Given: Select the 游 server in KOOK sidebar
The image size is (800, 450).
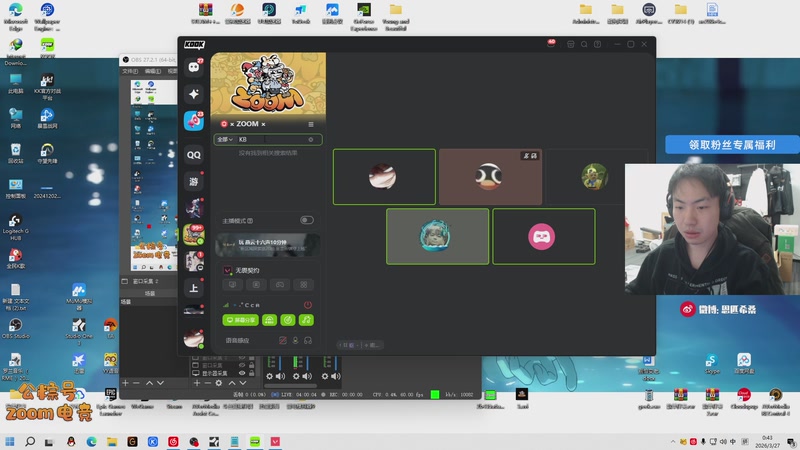Looking at the screenshot, I should (194, 181).
